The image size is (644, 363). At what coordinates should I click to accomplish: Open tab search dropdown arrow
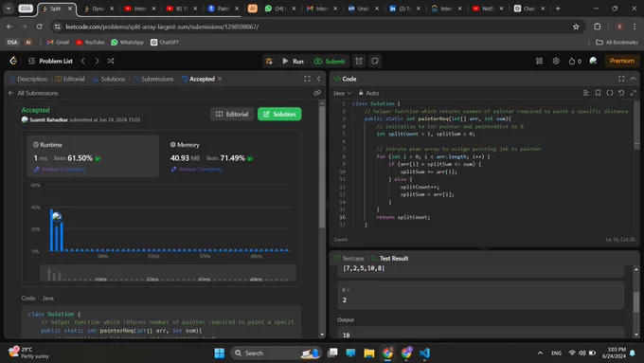coord(9,9)
